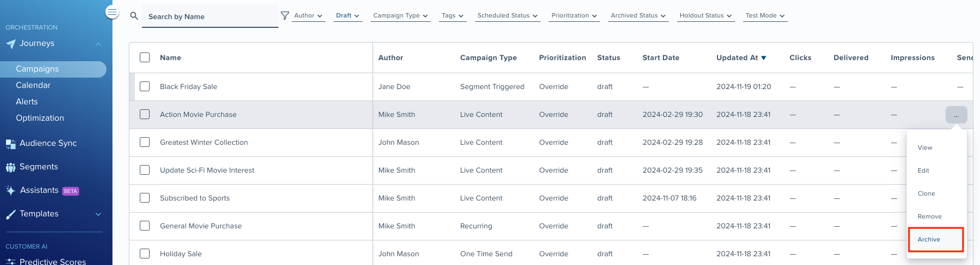Focus the Search by Name field
Image resolution: width=980 pixels, height=265 pixels.
(x=210, y=16)
